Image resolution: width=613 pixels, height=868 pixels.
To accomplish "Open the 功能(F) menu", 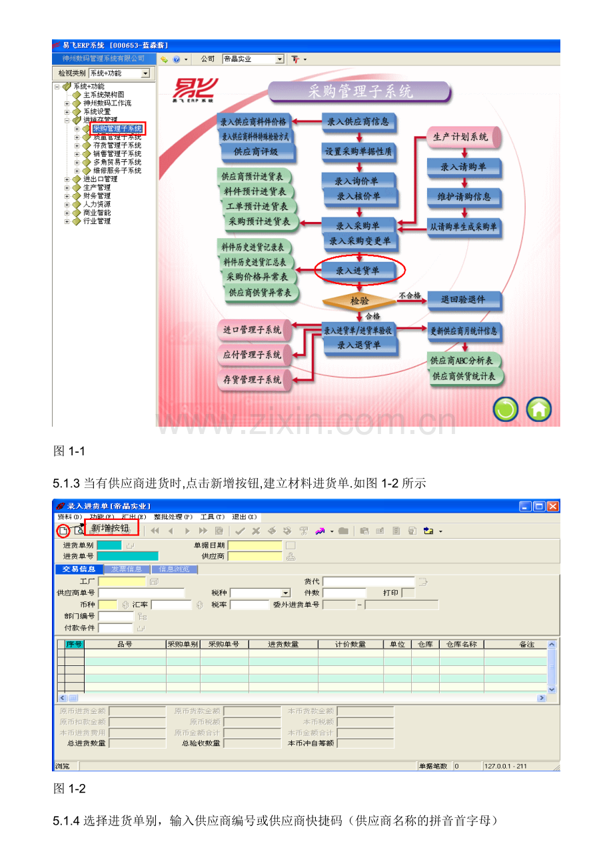I will tap(101, 517).
